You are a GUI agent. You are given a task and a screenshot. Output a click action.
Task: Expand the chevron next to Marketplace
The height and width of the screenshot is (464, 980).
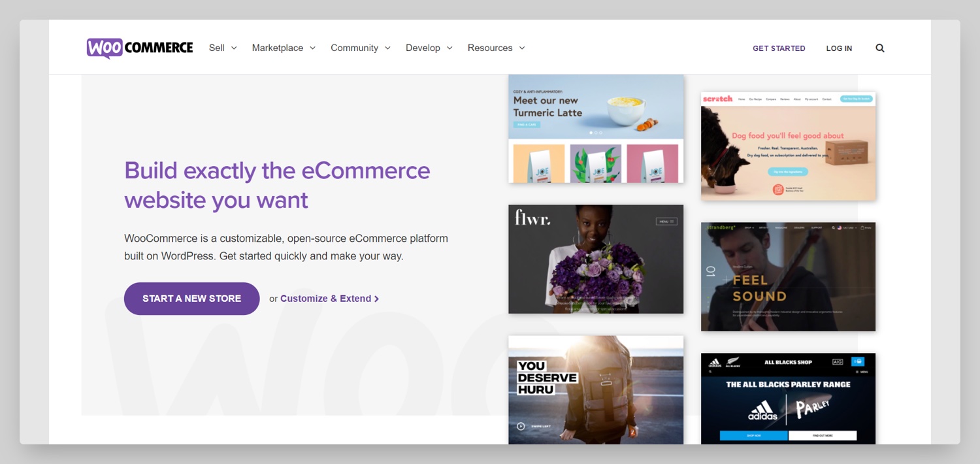coord(312,48)
